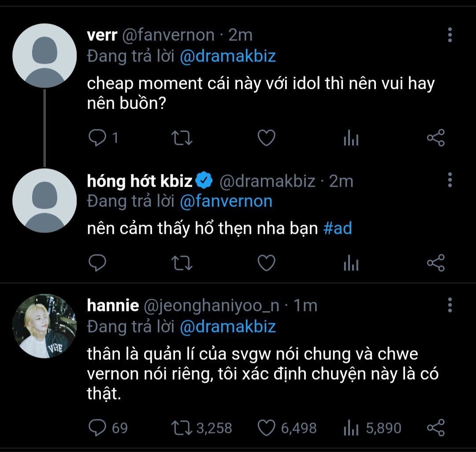The image size is (476, 452).
Task: Open more options for hannie's tweet
Action: click(x=450, y=304)
